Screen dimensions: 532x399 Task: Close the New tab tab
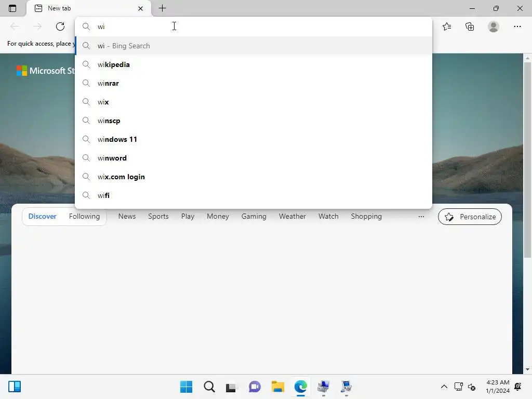tap(140, 8)
